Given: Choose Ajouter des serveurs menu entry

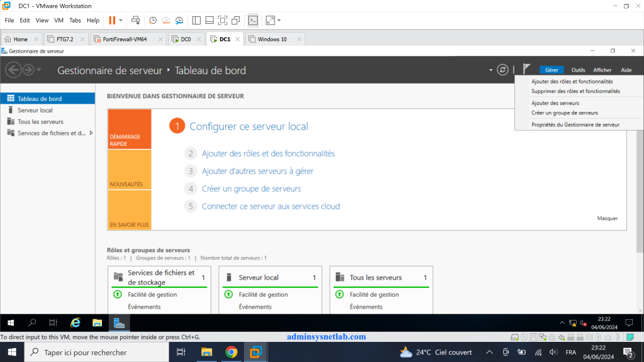Looking at the screenshot, I should [x=555, y=103].
